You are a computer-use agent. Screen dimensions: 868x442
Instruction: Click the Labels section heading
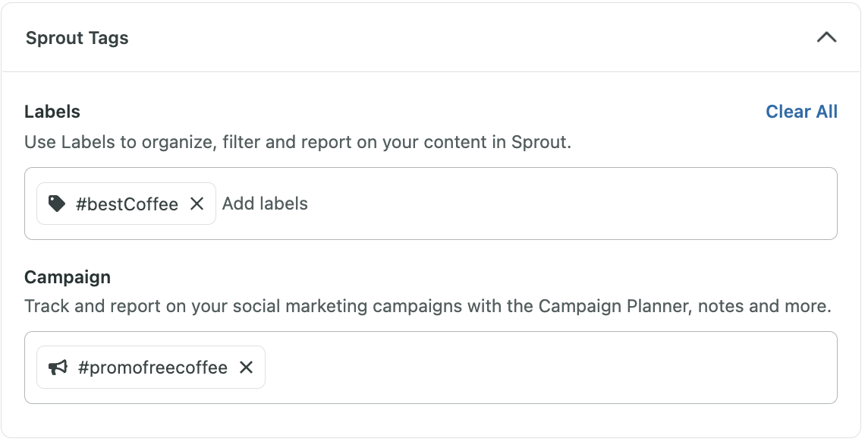point(52,111)
